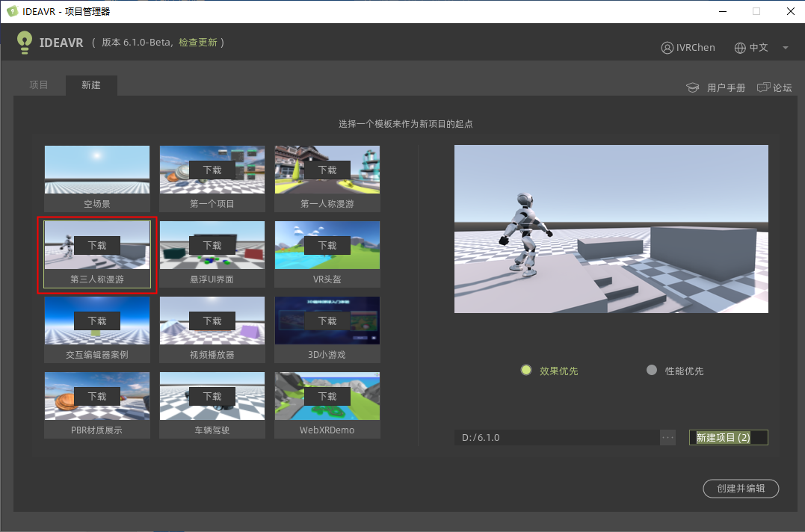Select the 性能优先 radio option
Image resolution: width=805 pixels, height=532 pixels.
652,371
